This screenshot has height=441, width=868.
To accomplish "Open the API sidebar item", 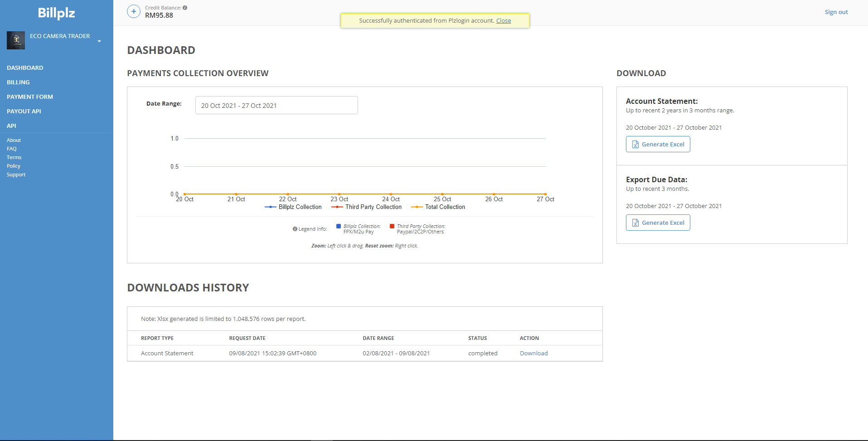I will click(11, 126).
